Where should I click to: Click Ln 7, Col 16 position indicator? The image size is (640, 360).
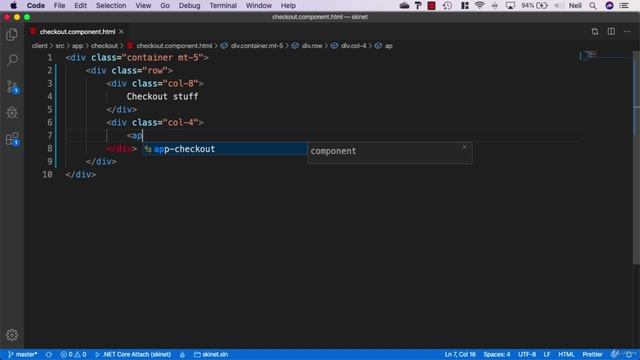tap(460, 354)
